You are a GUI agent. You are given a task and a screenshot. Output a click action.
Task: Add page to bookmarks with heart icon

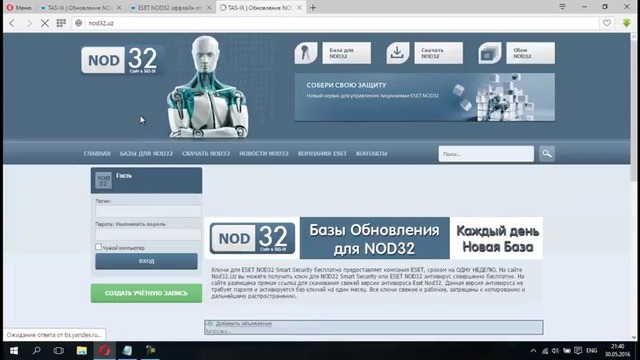tap(607, 23)
